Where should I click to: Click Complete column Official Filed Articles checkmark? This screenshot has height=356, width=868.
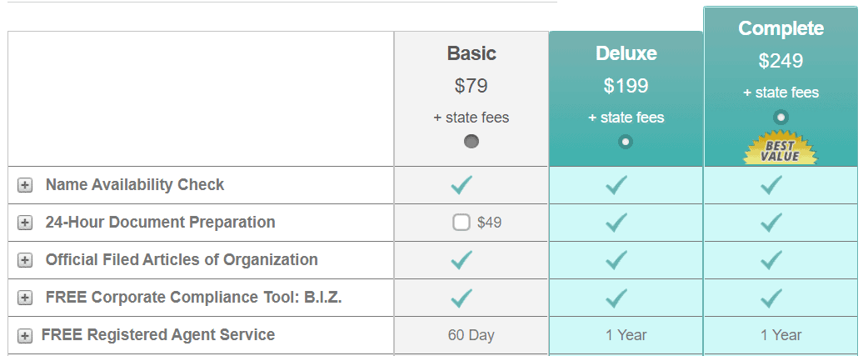771,259
